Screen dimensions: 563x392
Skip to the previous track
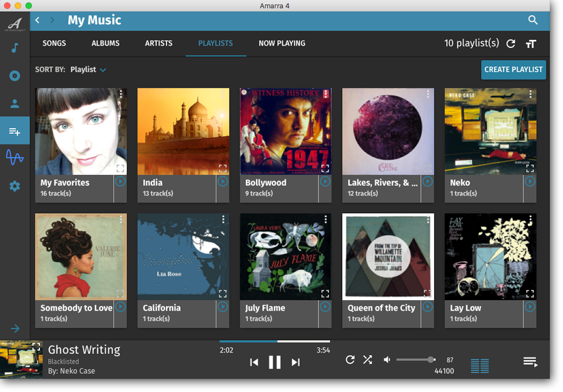point(254,362)
